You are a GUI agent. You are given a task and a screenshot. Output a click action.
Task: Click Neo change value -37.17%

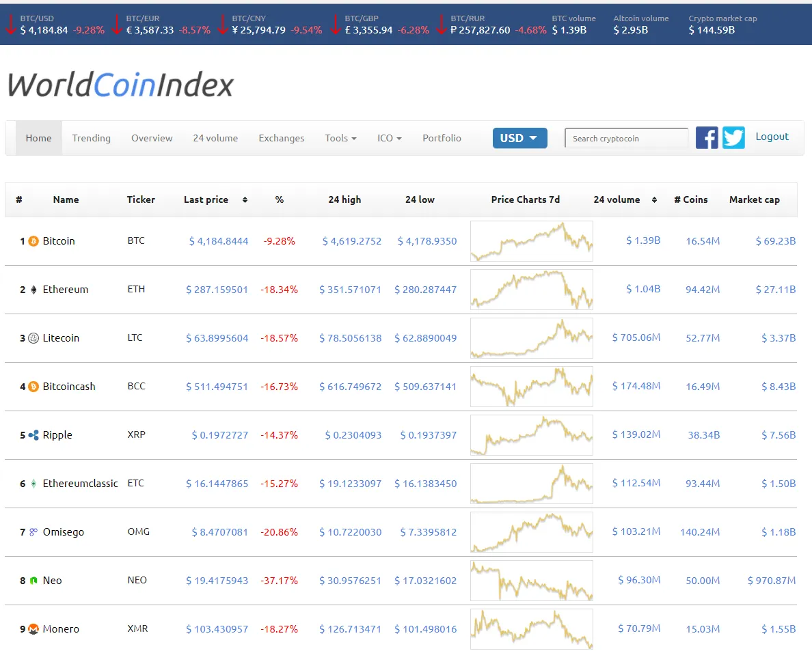tap(279, 581)
